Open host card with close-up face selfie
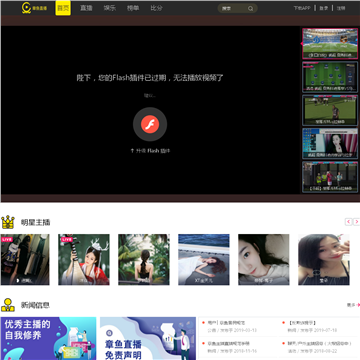This screenshot has width=360, height=360. point(264,260)
